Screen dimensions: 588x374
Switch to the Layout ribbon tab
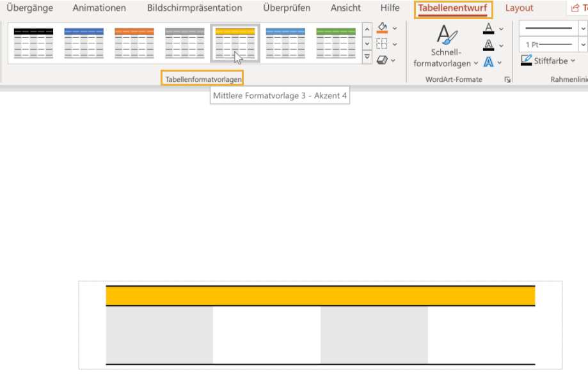click(519, 8)
